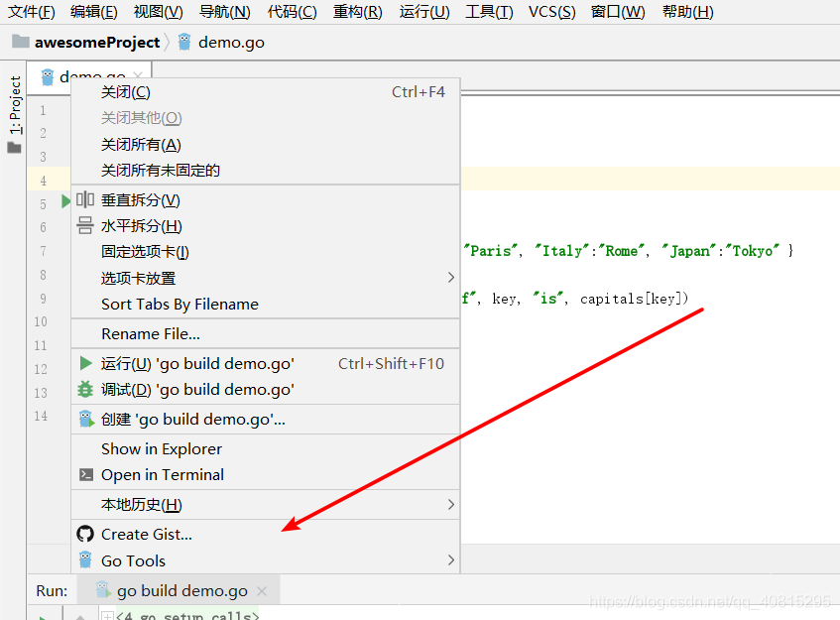840x620 pixels.
Task: Click the Run: panel label
Action: pyautogui.click(x=52, y=590)
